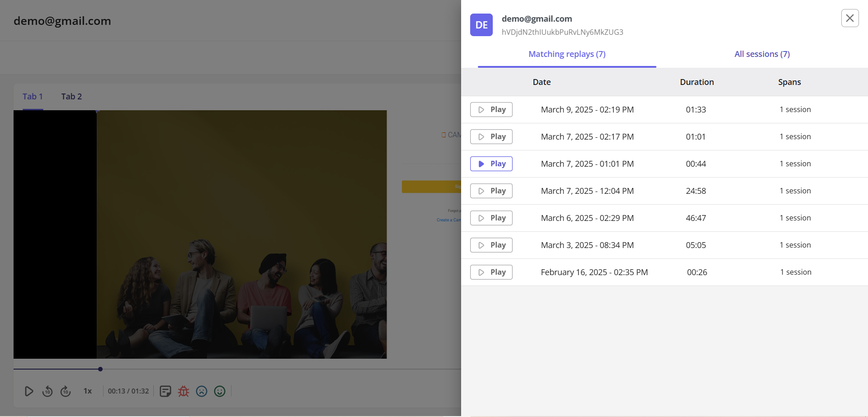Screen dimensions: 868x417
Task: Click the DE user avatar
Action: 481,25
